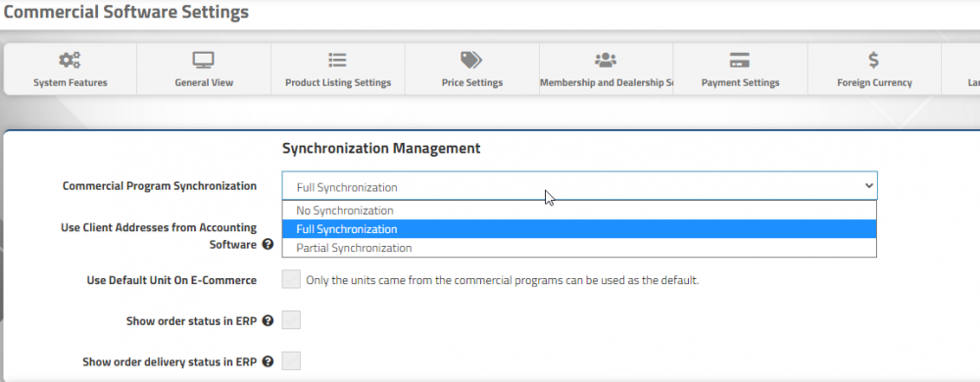This screenshot has width=980, height=382.
Task: Check Show order delivery status in ERP
Action: (291, 360)
